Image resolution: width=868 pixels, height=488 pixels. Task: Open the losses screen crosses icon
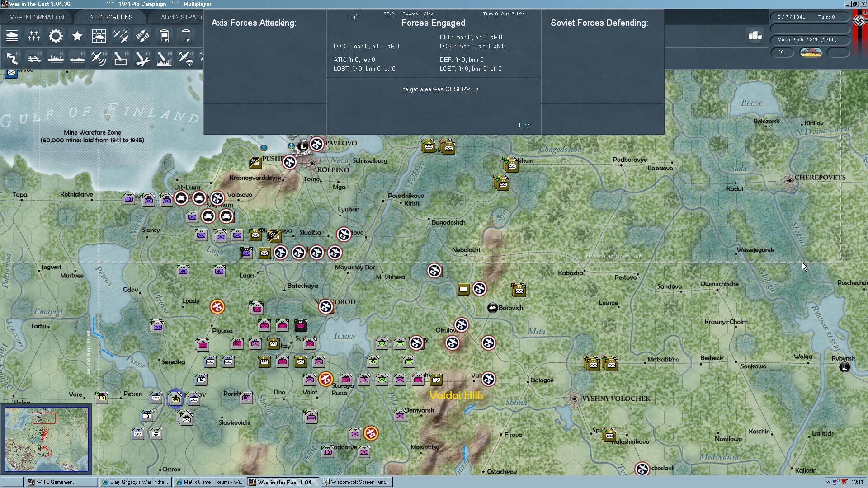click(x=34, y=36)
